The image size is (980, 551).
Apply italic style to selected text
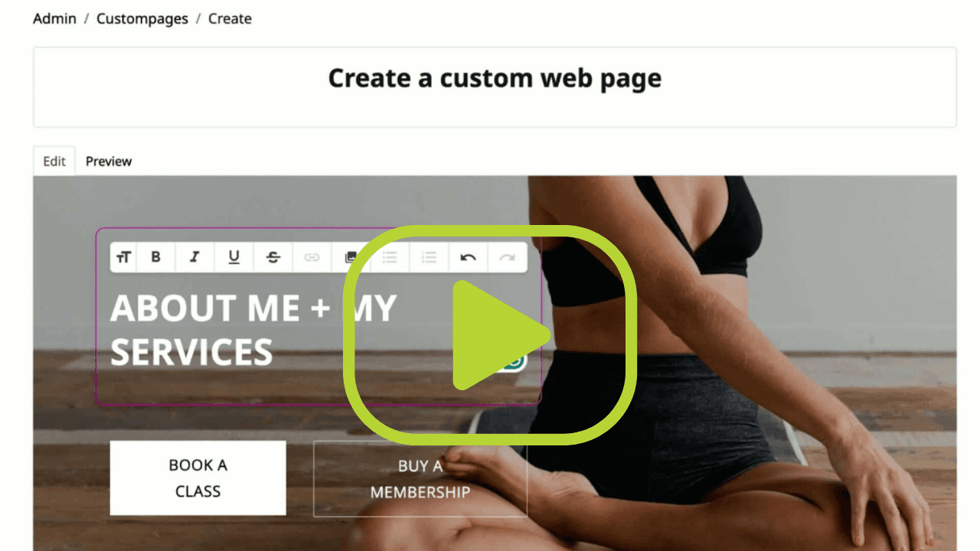point(194,257)
